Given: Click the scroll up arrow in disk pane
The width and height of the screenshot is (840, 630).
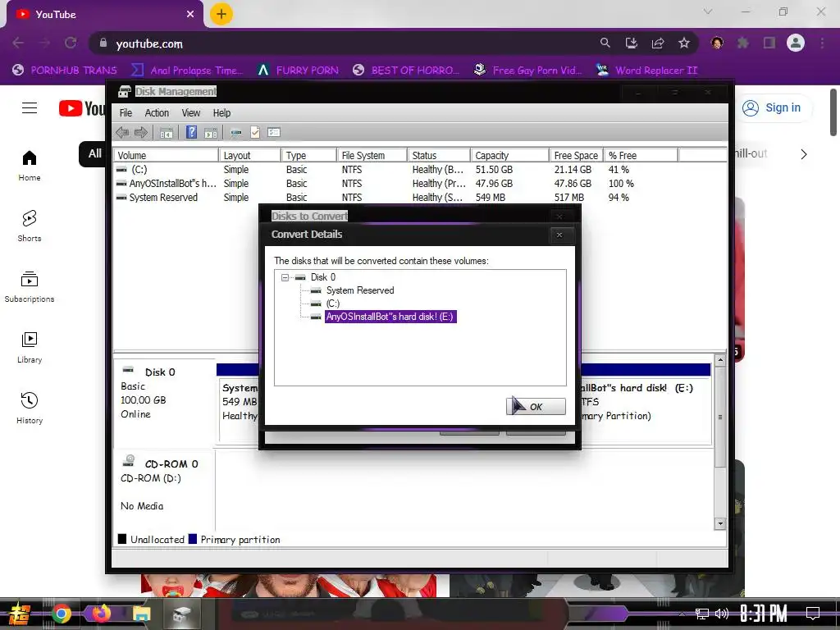Looking at the screenshot, I should click(720, 361).
